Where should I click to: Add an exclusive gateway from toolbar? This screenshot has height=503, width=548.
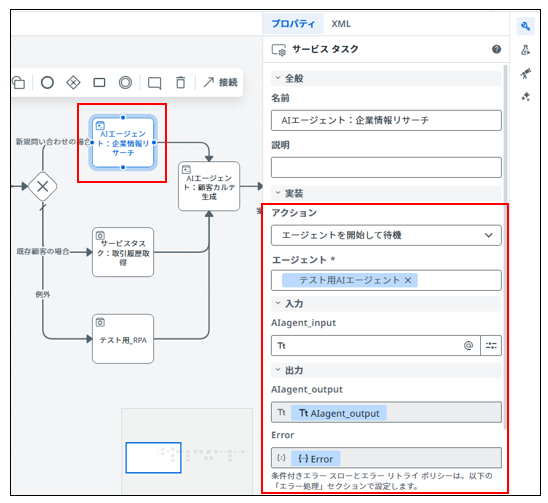[x=73, y=83]
